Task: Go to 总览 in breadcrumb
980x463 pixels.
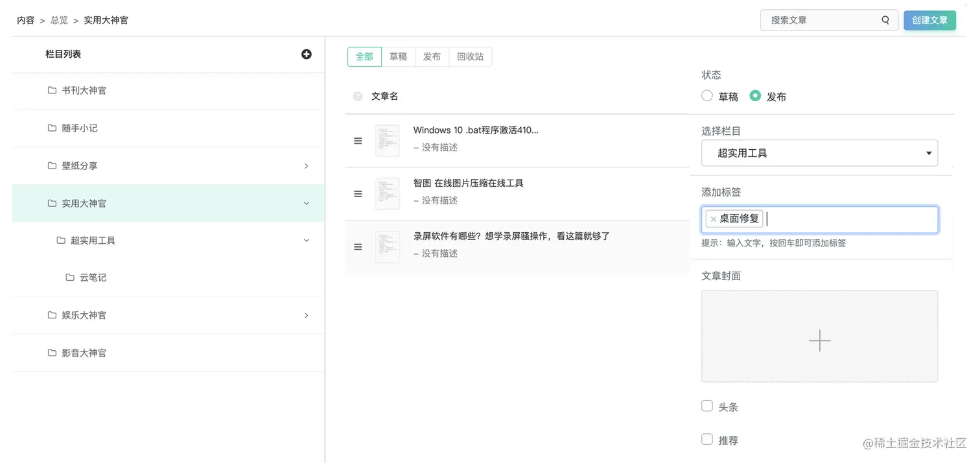Action: click(x=59, y=20)
